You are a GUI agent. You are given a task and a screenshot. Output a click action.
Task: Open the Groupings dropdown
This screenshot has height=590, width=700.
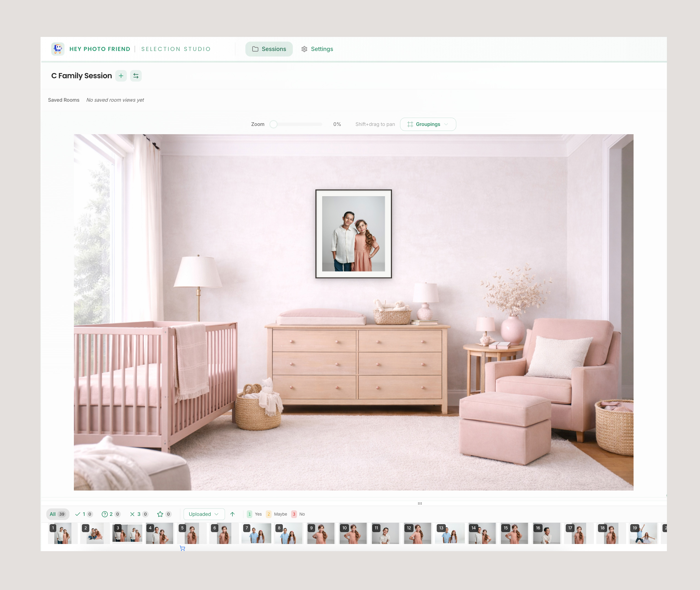pyautogui.click(x=428, y=124)
